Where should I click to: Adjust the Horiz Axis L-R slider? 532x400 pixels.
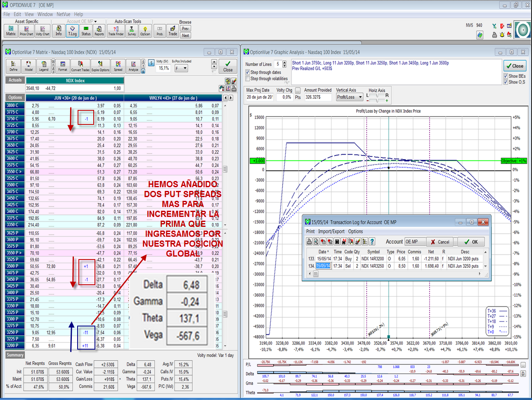tap(377, 96)
